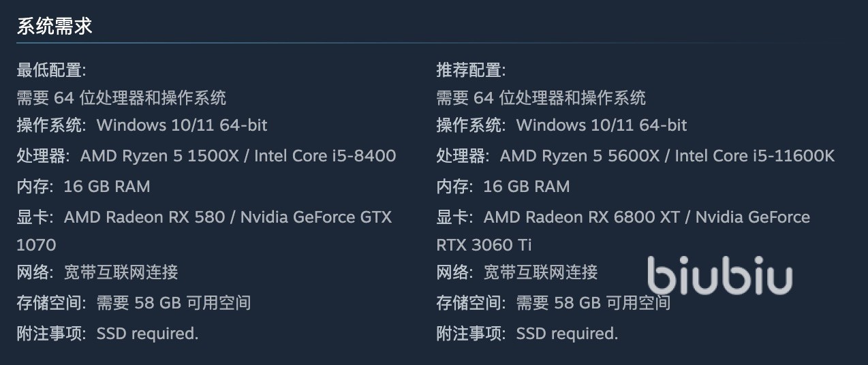Click the biubiu watermark logo
This screenshot has width=868, height=365.
coord(719,277)
